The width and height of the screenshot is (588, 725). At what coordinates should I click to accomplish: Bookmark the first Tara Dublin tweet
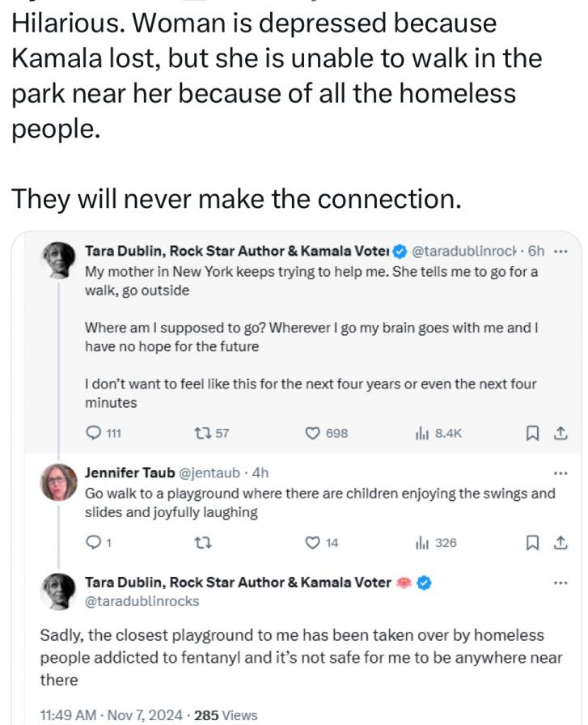(x=532, y=433)
